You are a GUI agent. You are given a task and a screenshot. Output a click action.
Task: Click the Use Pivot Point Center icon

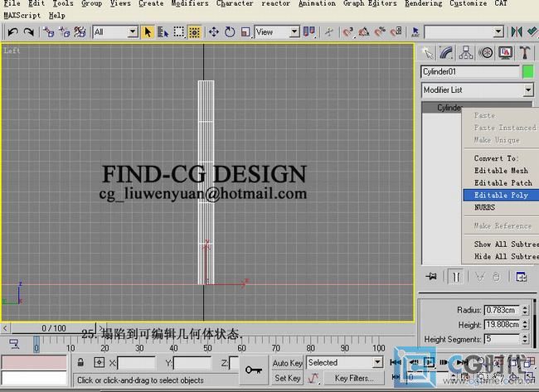pyautogui.click(x=308, y=32)
